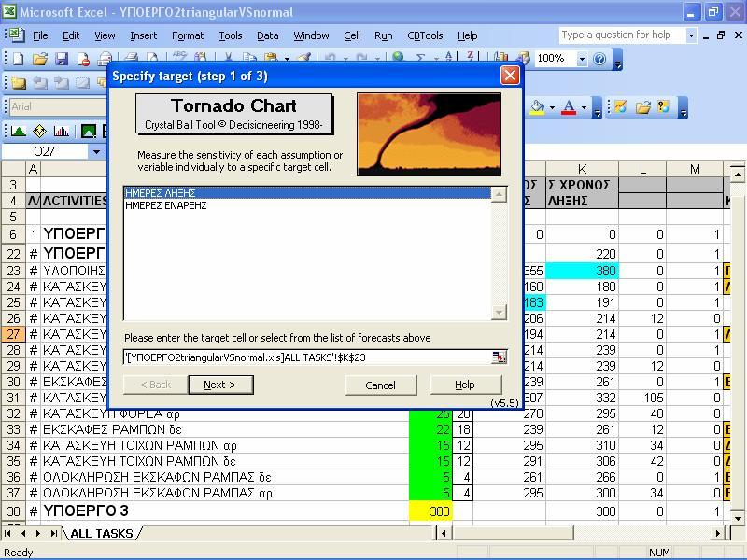Click the Type a question for help box
Viewport: 747px width, 560px height.
[x=622, y=35]
